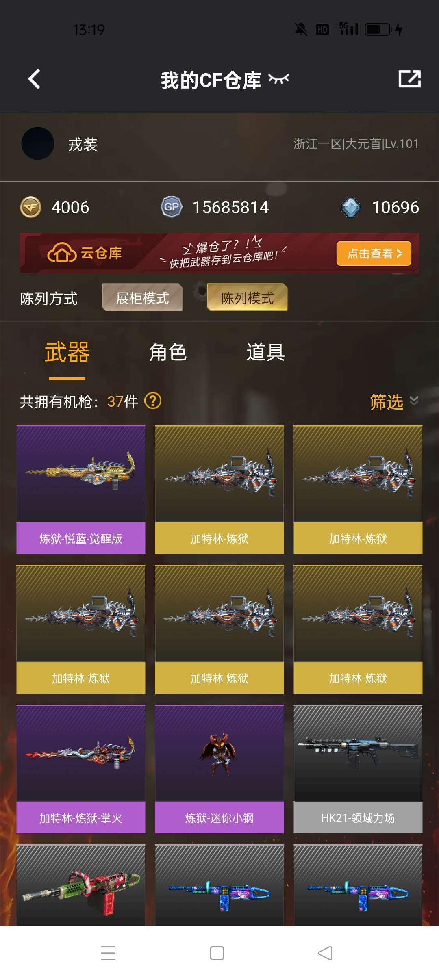Screen dimensions: 439x980
Task: Toggle the closed-eye hide-warehouse icon
Action: tap(279, 79)
